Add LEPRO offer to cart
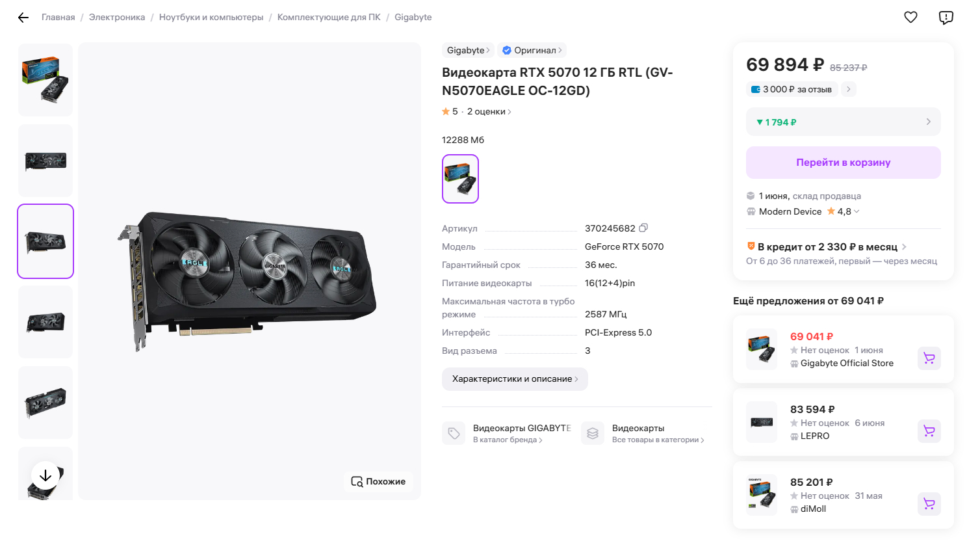 pos(929,431)
